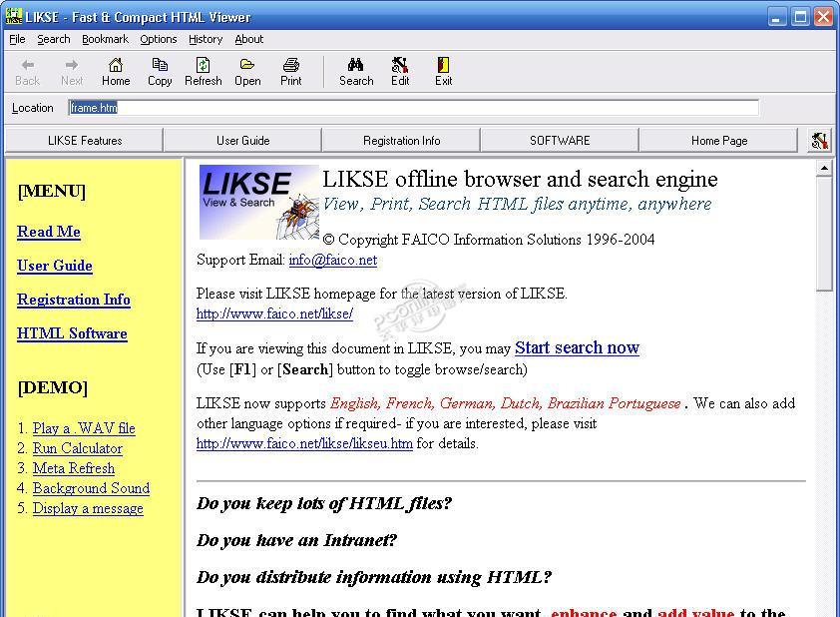Screen dimensions: 840x617
Task: Click the User Guide bar button
Action: [242, 141]
